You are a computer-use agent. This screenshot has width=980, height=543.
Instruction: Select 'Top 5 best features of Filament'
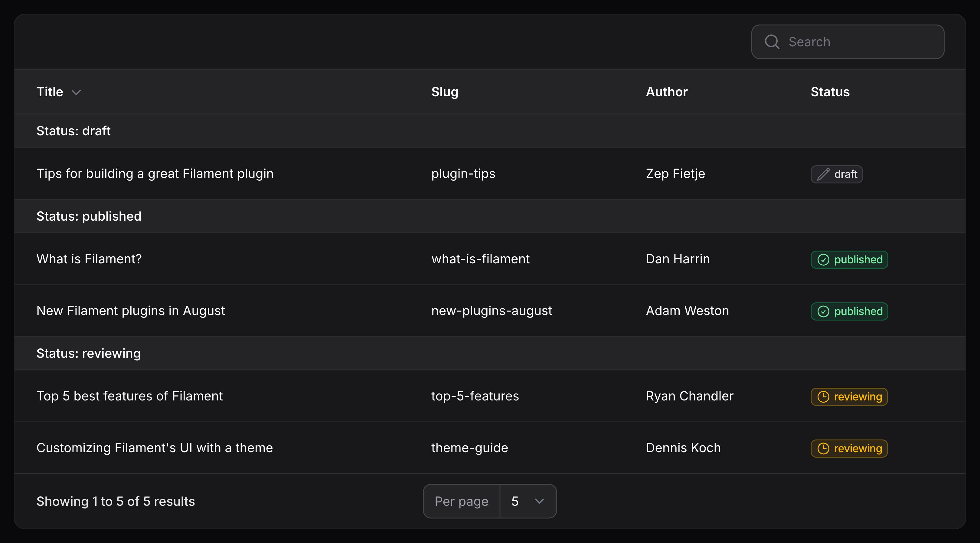(x=129, y=396)
